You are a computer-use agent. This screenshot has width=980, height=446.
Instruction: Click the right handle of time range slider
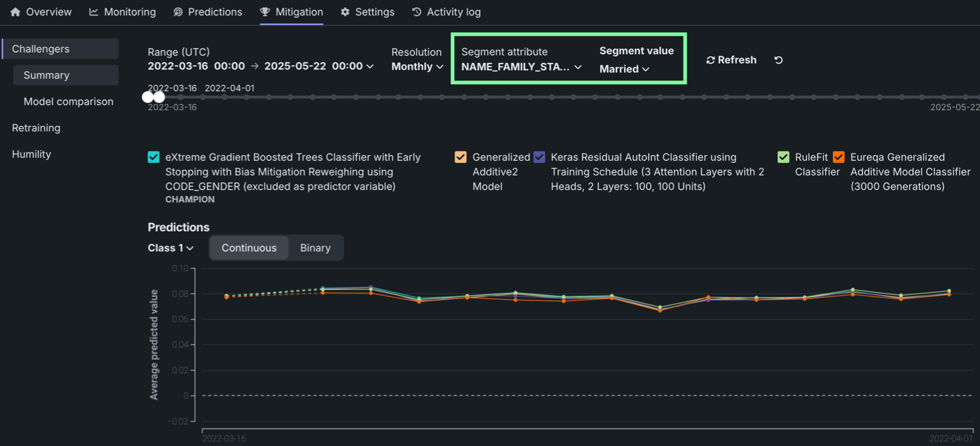pyautogui.click(x=159, y=97)
